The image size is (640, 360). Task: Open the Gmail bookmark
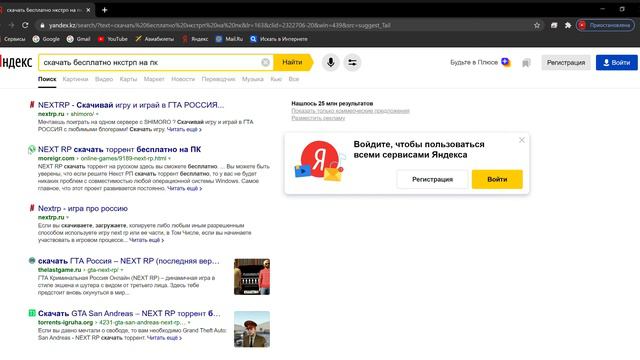[x=78, y=39]
